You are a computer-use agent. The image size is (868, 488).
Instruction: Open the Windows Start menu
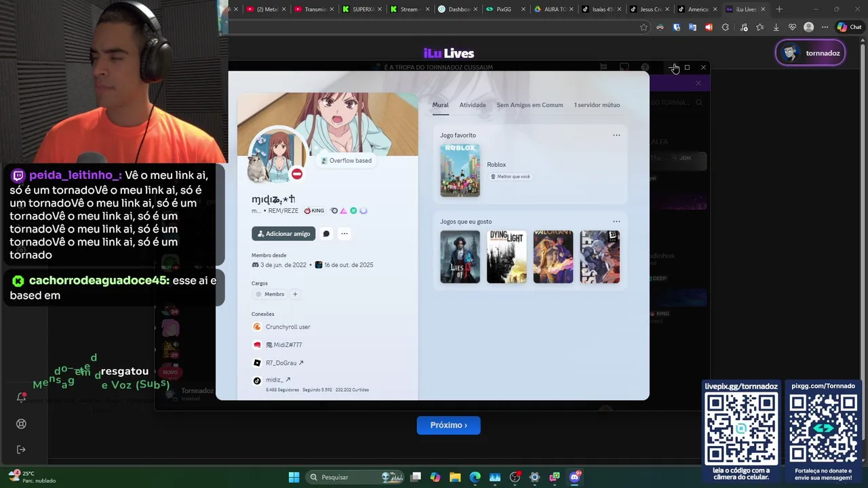coord(294,477)
